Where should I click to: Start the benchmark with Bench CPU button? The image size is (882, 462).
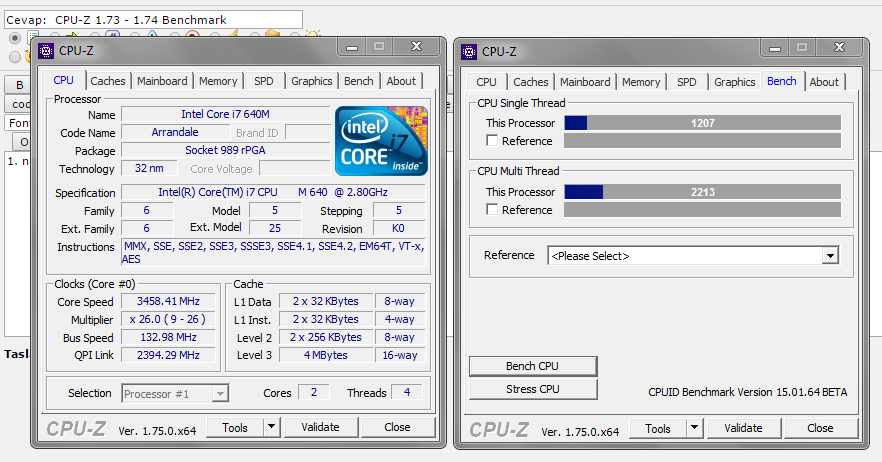[533, 366]
